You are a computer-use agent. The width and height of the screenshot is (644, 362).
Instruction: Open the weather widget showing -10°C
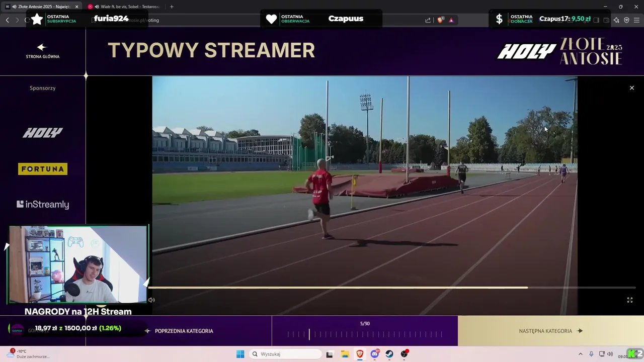tap(28, 354)
